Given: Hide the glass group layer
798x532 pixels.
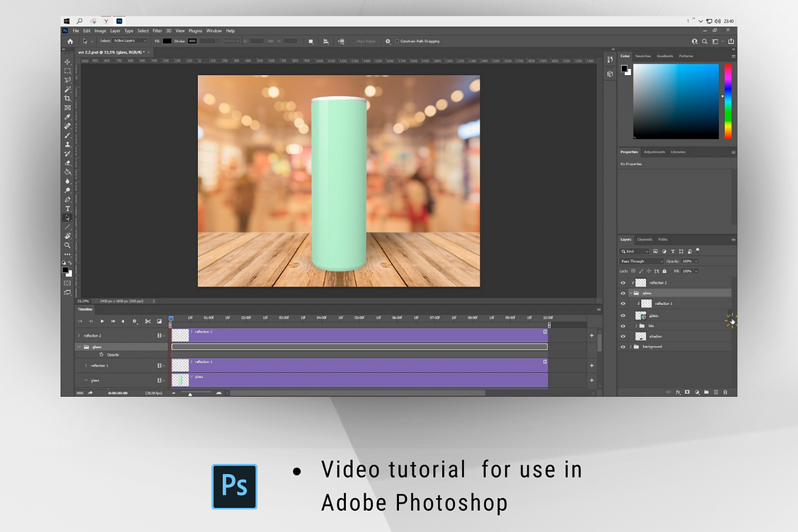Looking at the screenshot, I should tap(623, 293).
